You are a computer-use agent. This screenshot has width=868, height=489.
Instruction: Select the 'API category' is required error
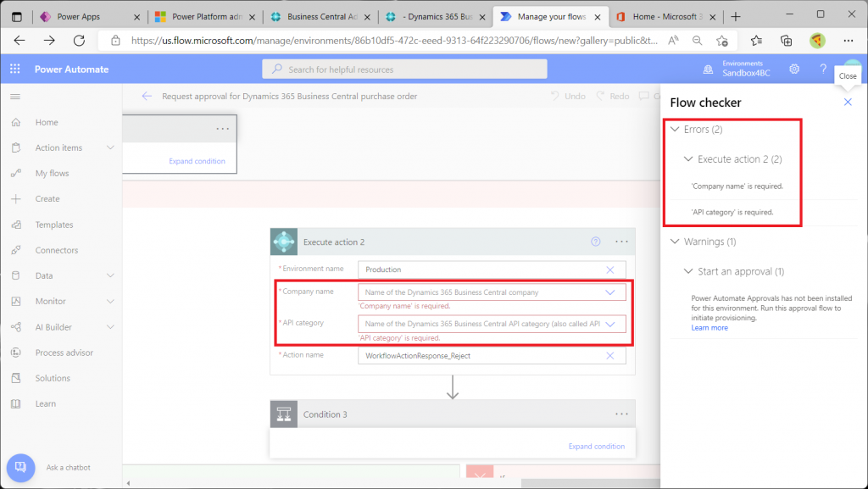(732, 213)
